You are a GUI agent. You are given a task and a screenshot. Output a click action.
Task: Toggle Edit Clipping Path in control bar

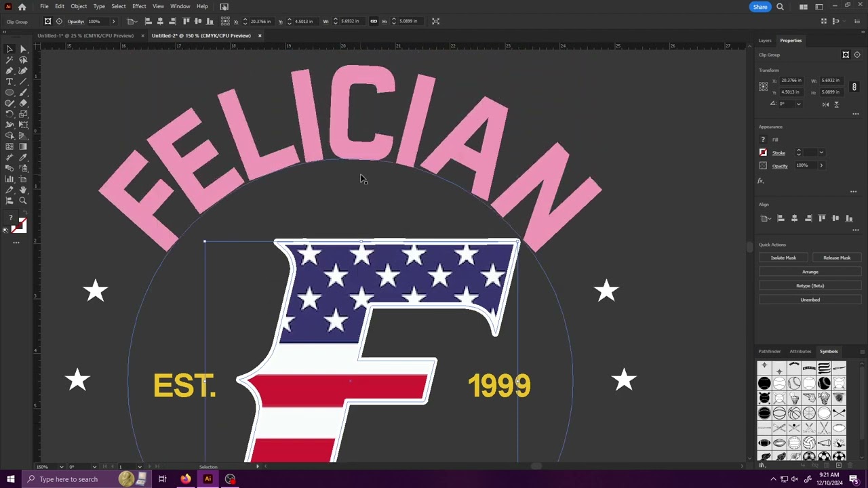[47, 22]
